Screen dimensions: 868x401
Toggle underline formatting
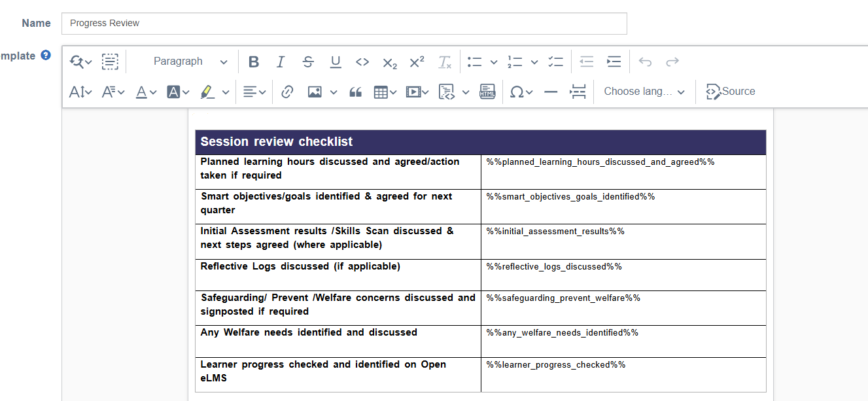point(336,61)
